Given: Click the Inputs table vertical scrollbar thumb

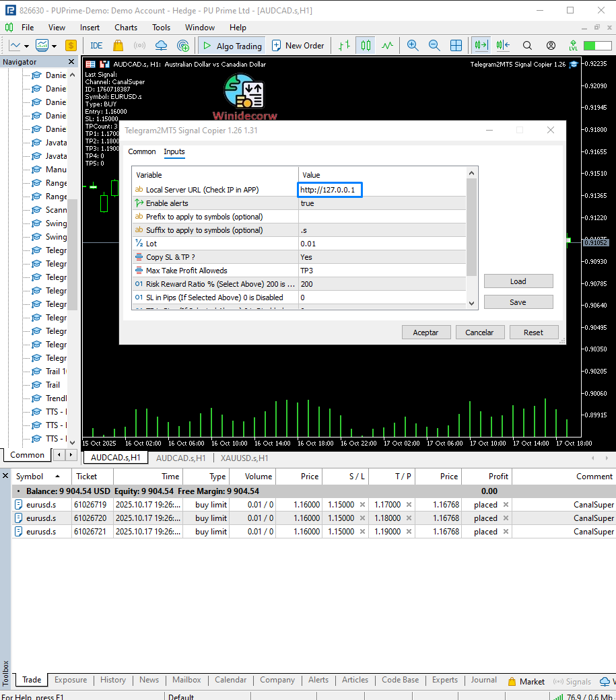Looking at the screenshot, I should point(471,228).
